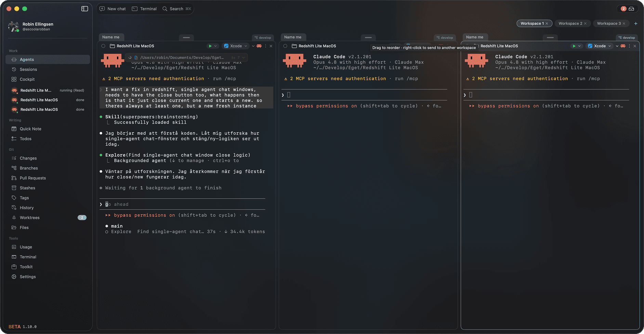
Task: Open the vertical dots menu in third pane
Action: (629, 46)
